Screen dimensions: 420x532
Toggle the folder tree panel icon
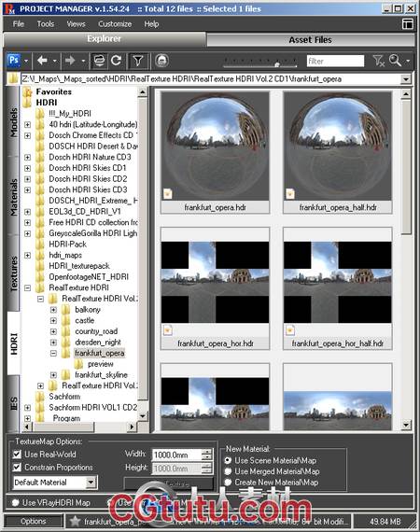tap(99, 61)
